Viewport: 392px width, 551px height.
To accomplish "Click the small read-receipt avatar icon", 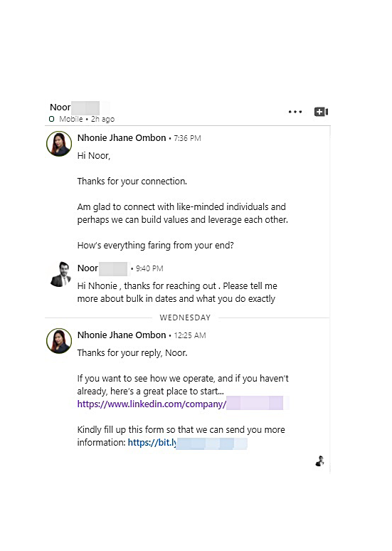I will pos(319,461).
